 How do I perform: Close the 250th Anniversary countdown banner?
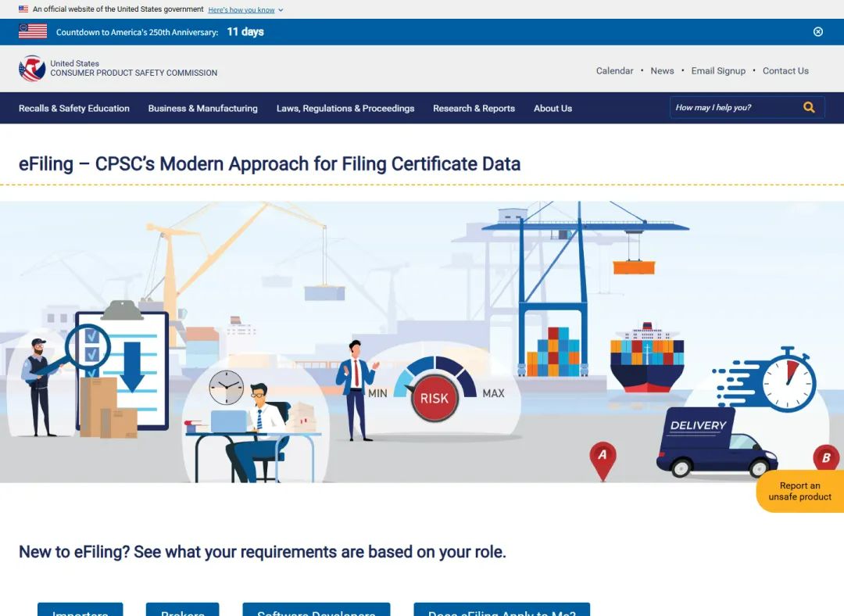pyautogui.click(x=817, y=32)
